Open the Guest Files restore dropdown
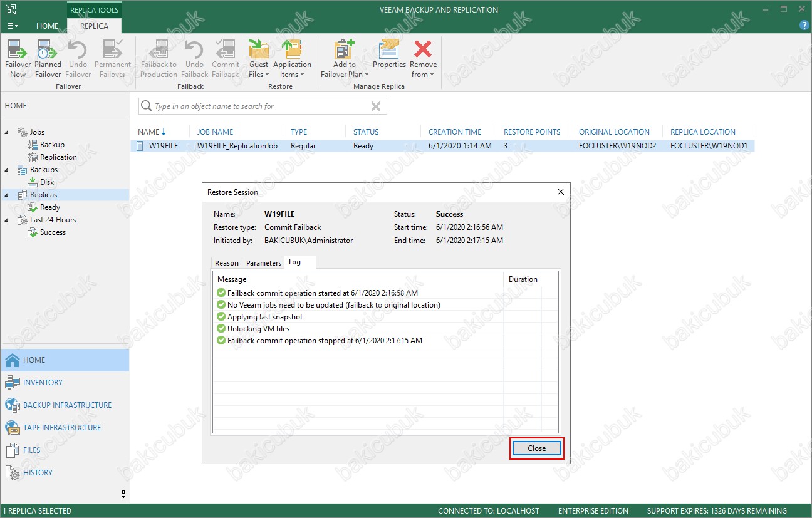 click(x=259, y=59)
